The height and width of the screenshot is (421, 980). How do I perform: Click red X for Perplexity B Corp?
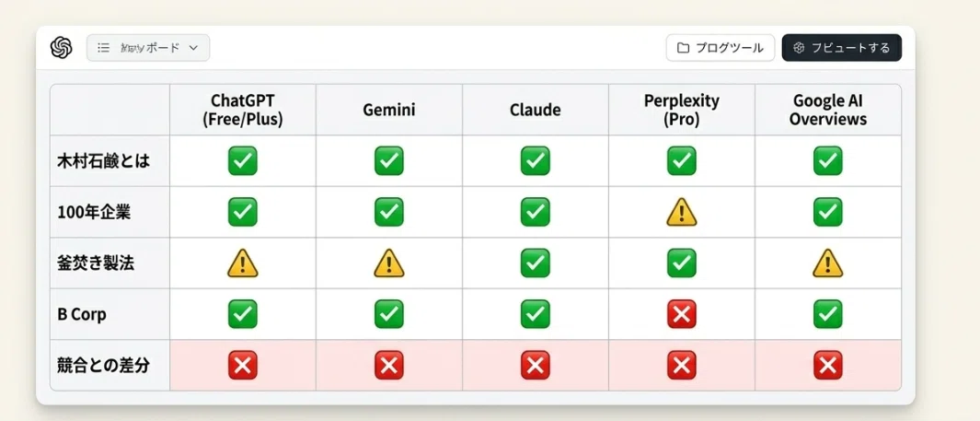(681, 314)
